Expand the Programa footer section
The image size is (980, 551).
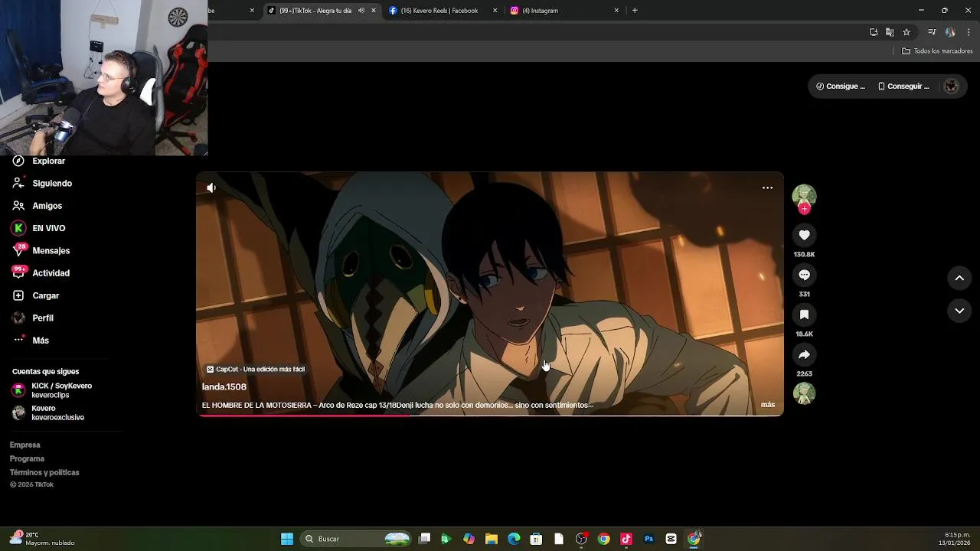(27, 458)
